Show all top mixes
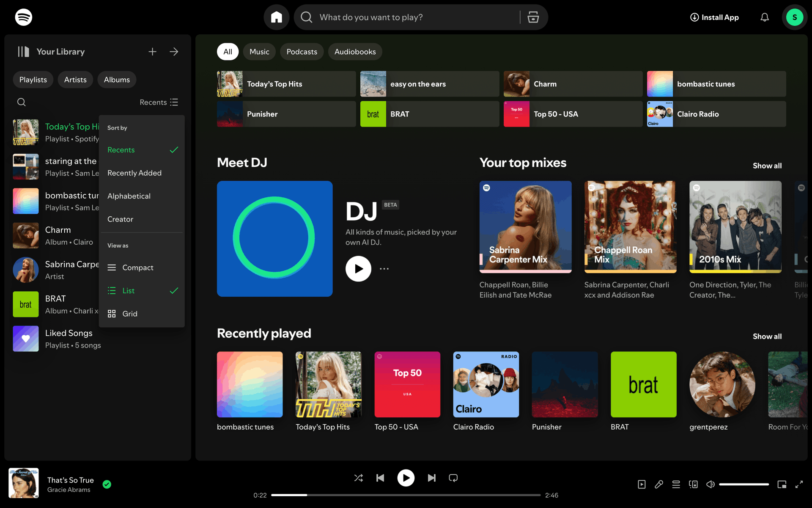 767,166
